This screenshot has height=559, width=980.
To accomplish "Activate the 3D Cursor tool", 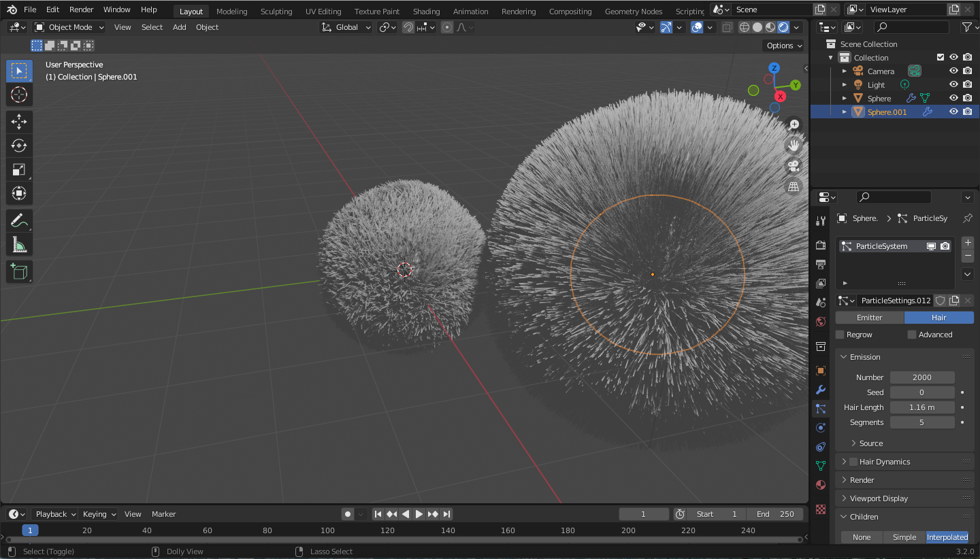I will point(19,95).
